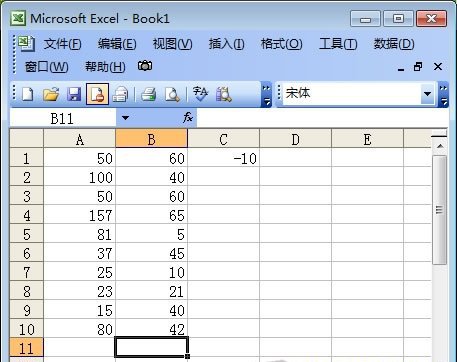Open Print Preview via magnifier page icon

[172, 94]
